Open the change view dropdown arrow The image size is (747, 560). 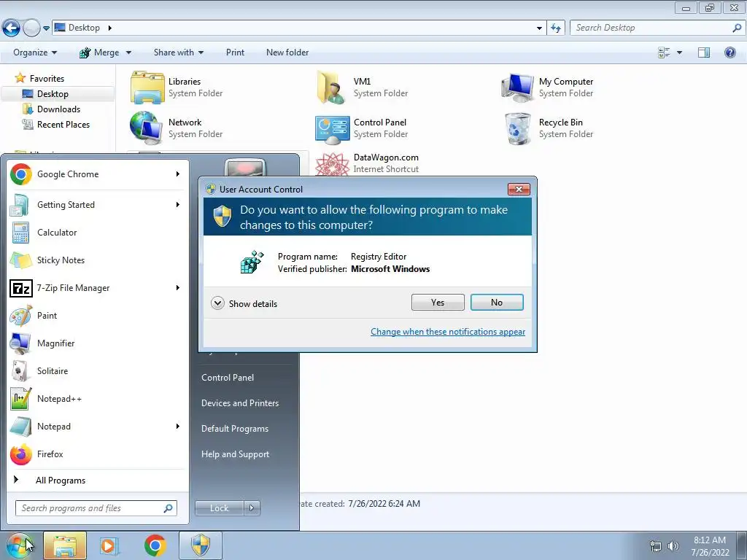coord(679,52)
